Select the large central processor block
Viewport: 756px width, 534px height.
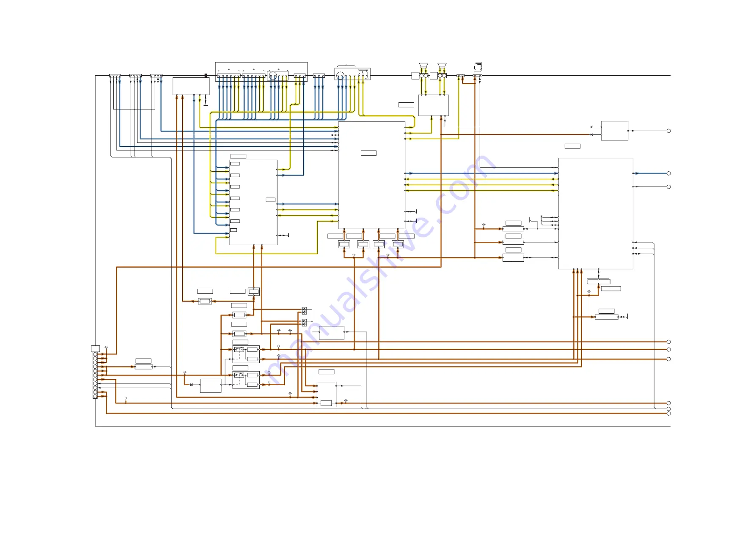point(371,175)
